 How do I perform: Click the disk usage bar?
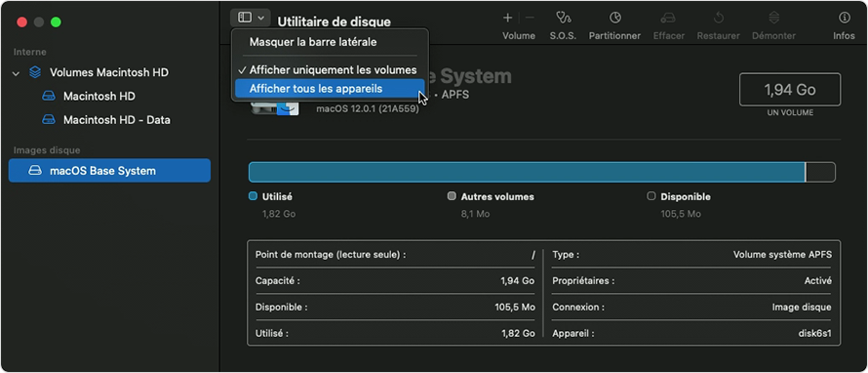pyautogui.click(x=542, y=173)
